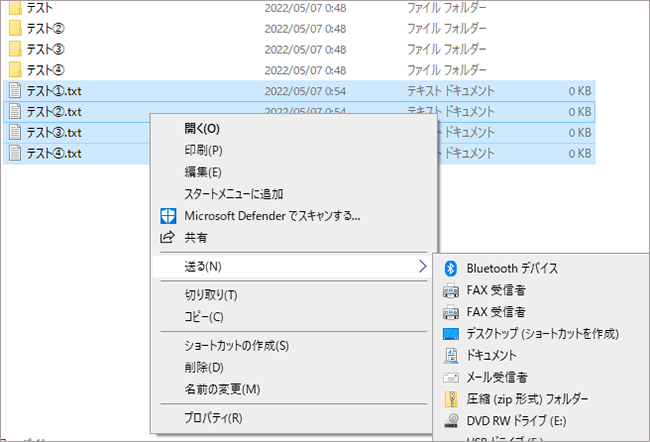Click the DVD RW ドライブ disc icon
Image resolution: width=650 pixels, height=442 pixels.
[451, 421]
